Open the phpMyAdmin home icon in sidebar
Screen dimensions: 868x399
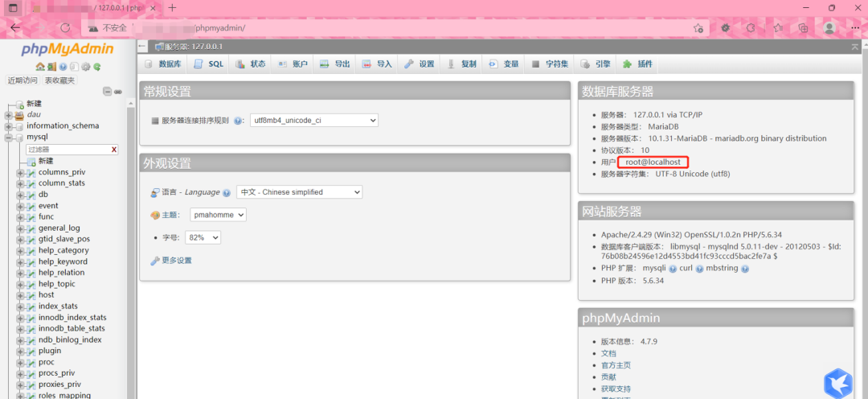40,67
